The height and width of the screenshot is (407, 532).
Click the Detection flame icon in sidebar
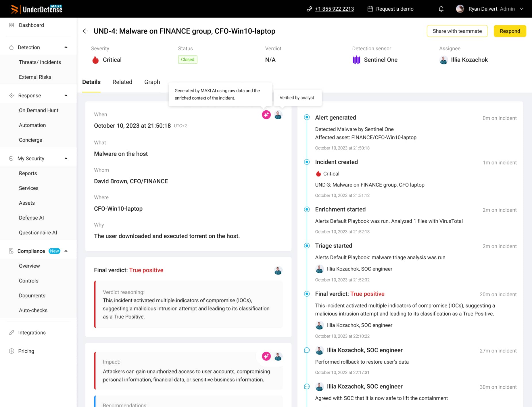pos(11,47)
